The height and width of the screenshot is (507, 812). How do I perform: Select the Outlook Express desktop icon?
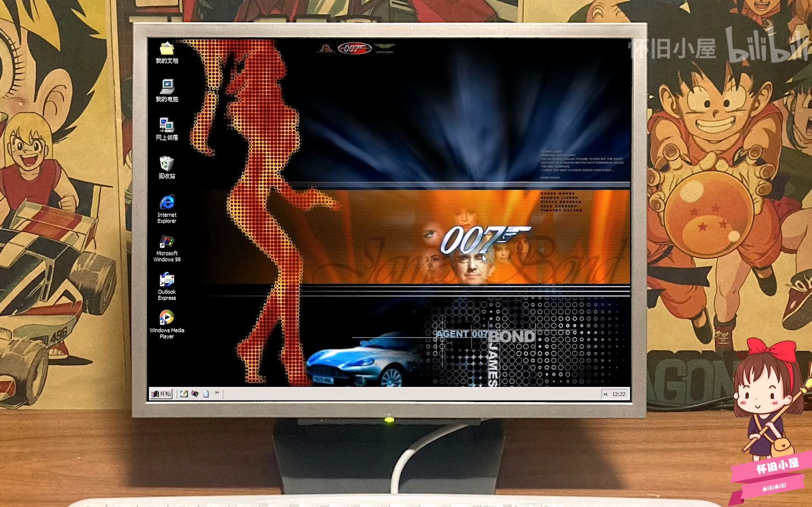pos(167,286)
